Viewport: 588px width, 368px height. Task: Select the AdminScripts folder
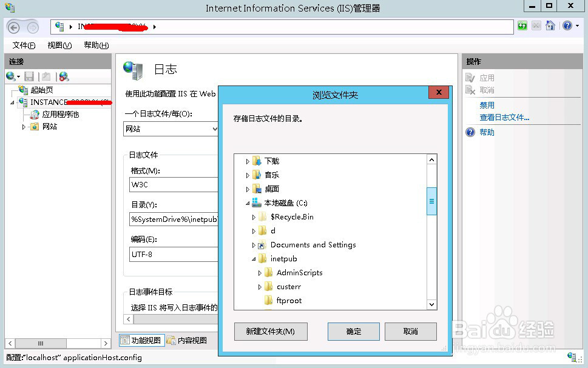tap(299, 272)
